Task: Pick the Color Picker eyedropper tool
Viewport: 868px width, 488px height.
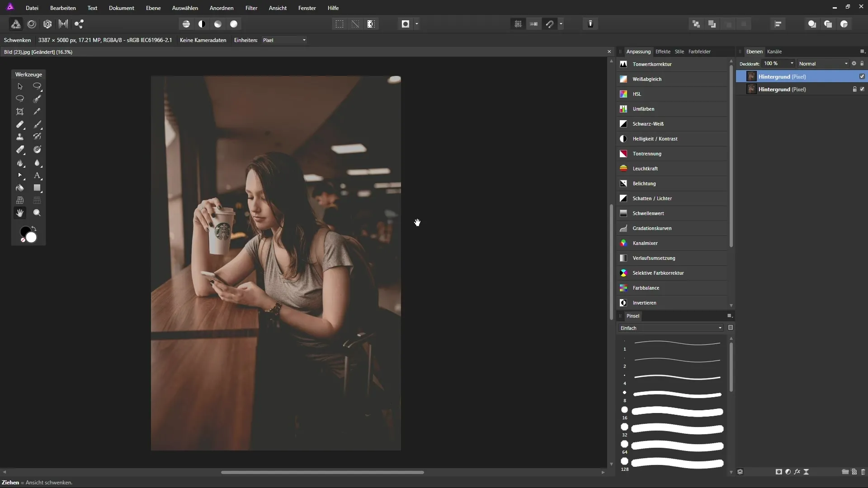Action: point(37,112)
